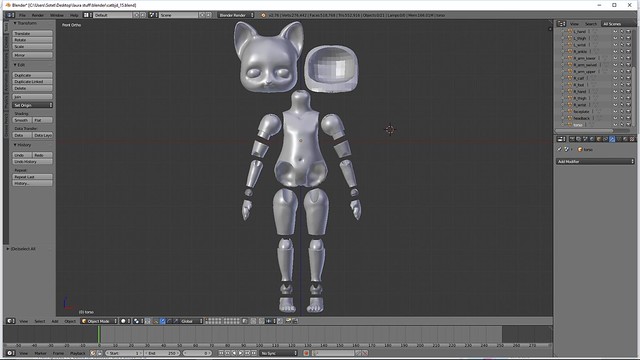
Task: Click the Repeat Last button
Action: [x=32, y=177]
